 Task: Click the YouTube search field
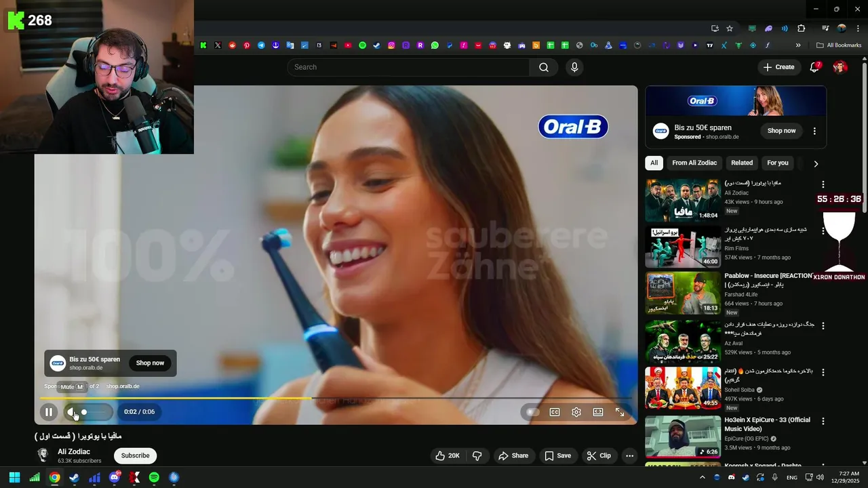(x=408, y=67)
